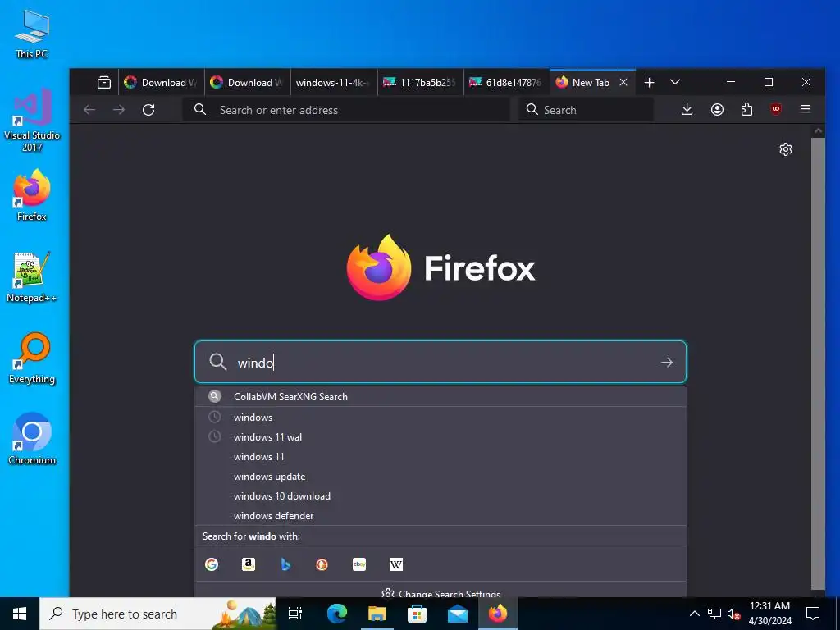Search windo with DuckDuckGo icon

coord(322,564)
